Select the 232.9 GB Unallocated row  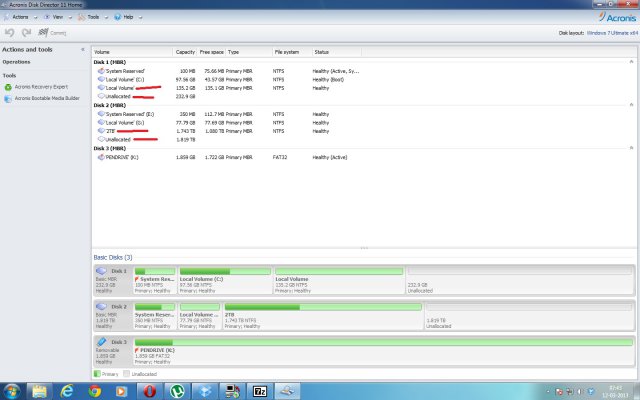click(x=229, y=97)
